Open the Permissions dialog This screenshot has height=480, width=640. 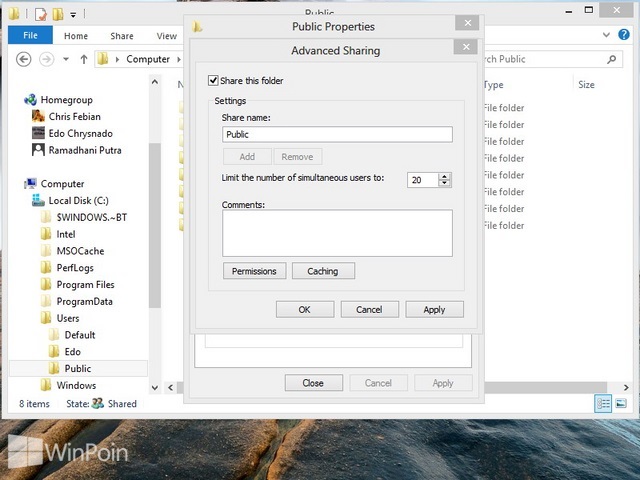pos(254,271)
